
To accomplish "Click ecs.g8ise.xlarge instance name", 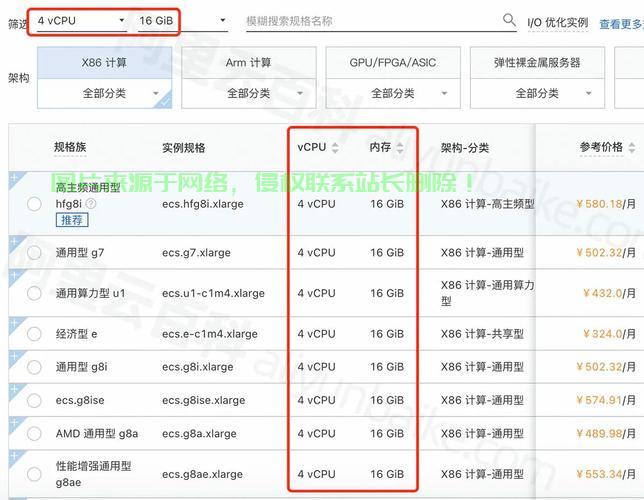I will point(203,400).
